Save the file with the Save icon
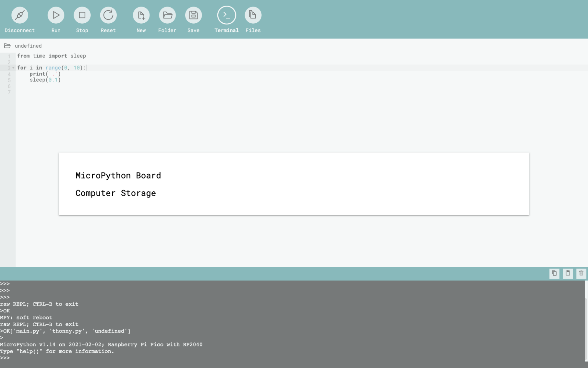The height and width of the screenshot is (368, 588). [194, 15]
